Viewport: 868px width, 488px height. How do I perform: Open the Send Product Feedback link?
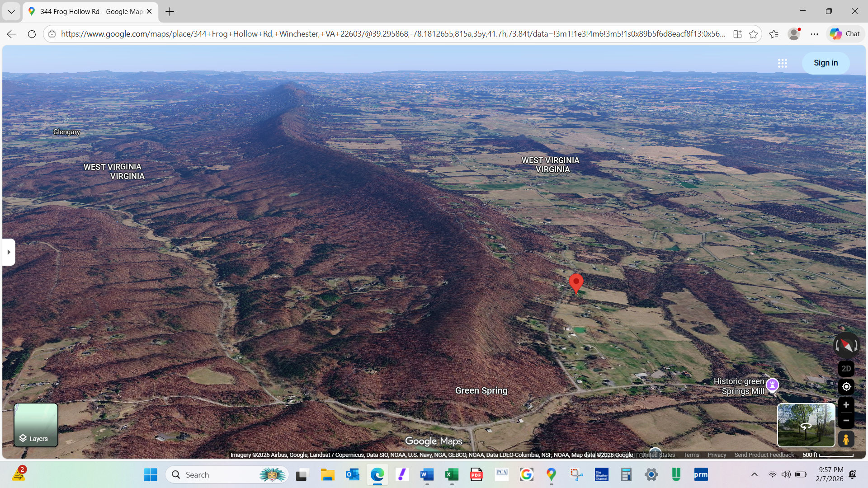click(x=764, y=455)
